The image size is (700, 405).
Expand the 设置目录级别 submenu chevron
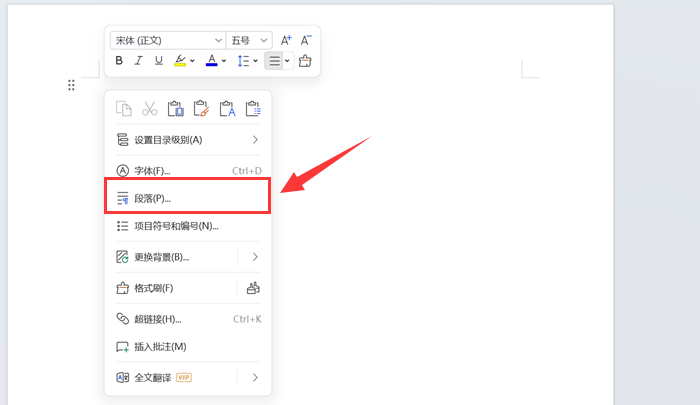255,140
